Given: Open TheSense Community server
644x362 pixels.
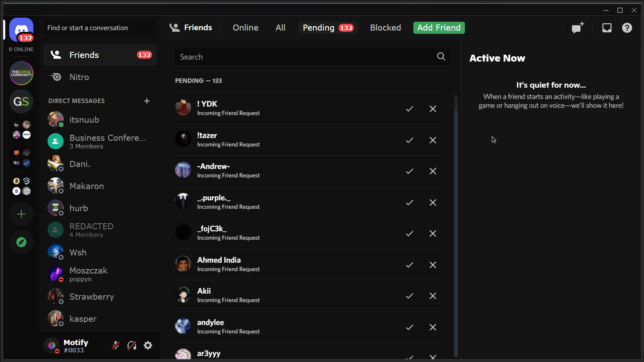Looking at the screenshot, I should 21,73.
